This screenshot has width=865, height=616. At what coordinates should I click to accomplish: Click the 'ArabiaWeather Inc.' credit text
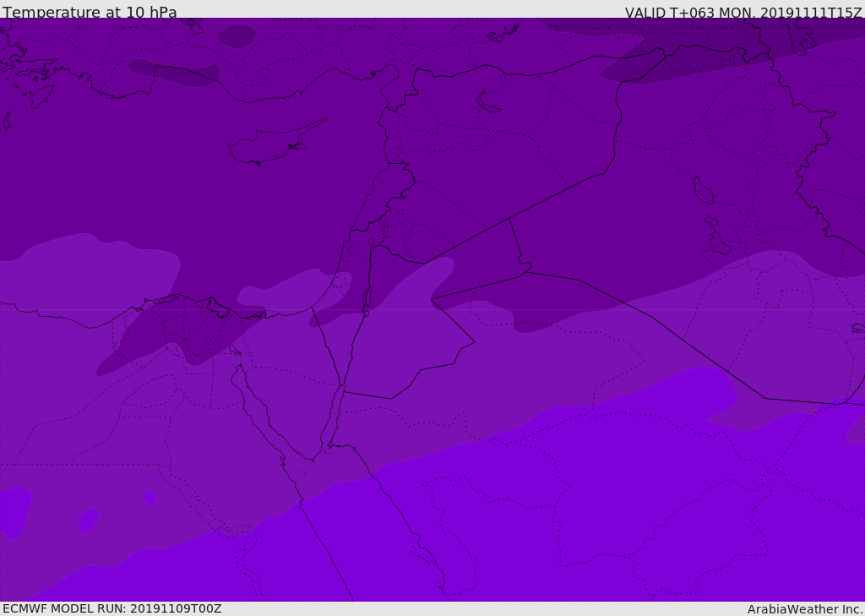pos(804,609)
